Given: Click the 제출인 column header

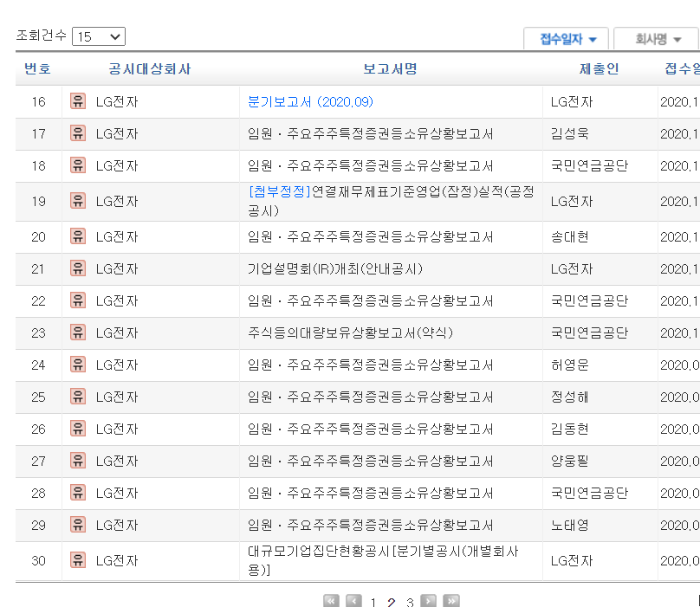Looking at the screenshot, I should (x=600, y=68).
